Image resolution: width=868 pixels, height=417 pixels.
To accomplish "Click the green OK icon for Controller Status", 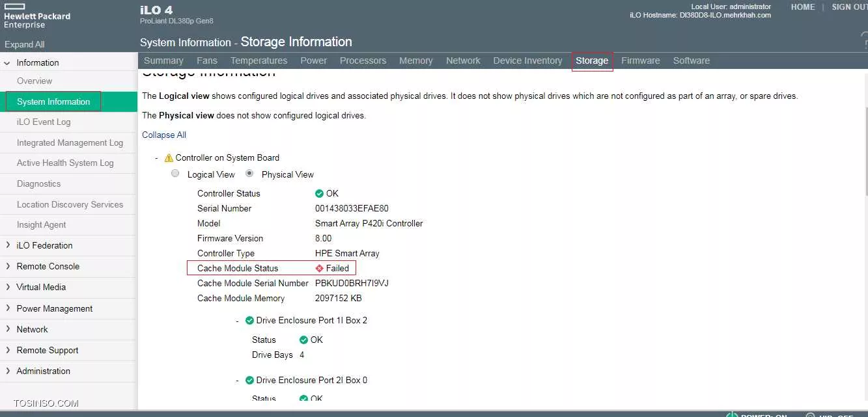I will click(319, 193).
